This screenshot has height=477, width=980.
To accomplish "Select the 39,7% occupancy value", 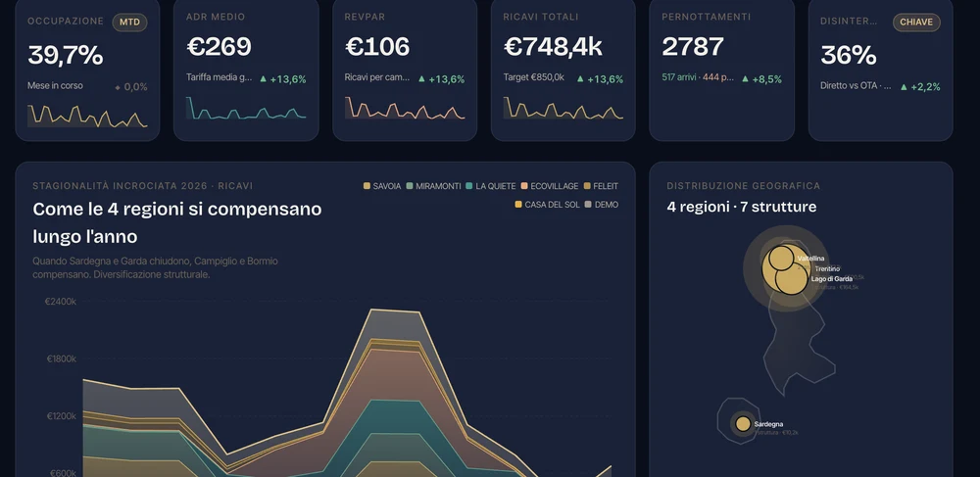I will coord(65,56).
